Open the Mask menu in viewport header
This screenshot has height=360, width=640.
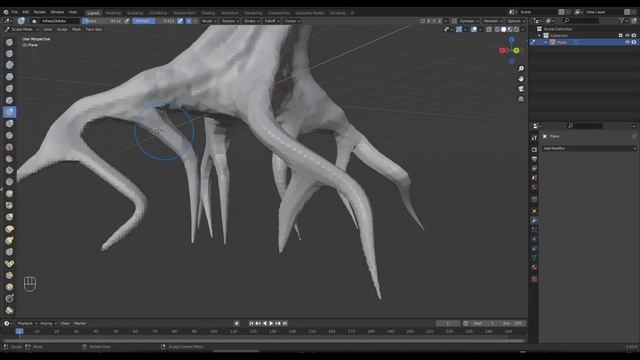pos(76,29)
